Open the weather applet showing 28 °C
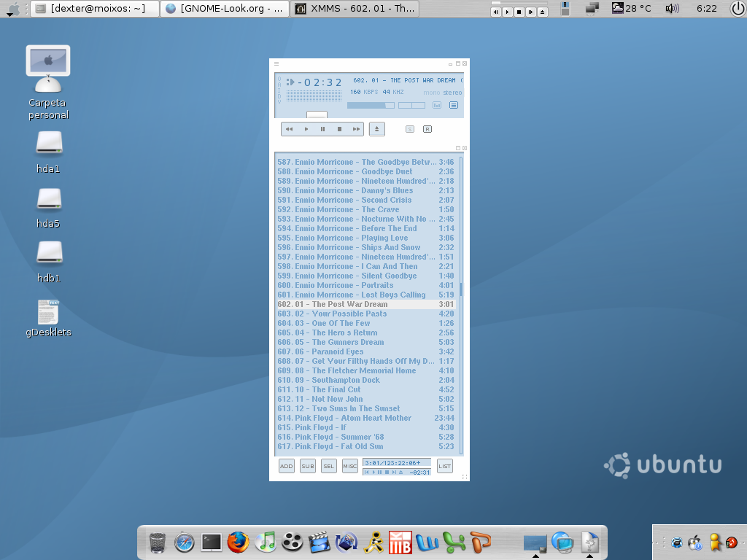The height and width of the screenshot is (560, 747). click(631, 9)
